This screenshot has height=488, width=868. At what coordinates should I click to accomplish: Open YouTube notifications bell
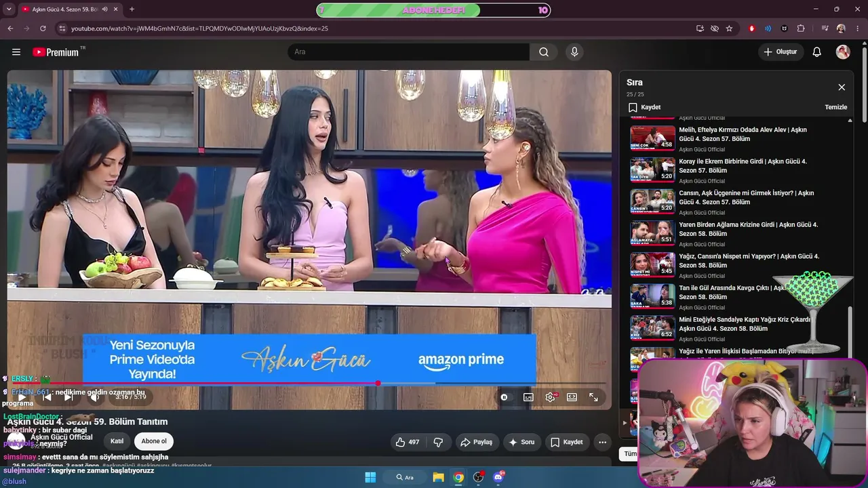coord(817,52)
